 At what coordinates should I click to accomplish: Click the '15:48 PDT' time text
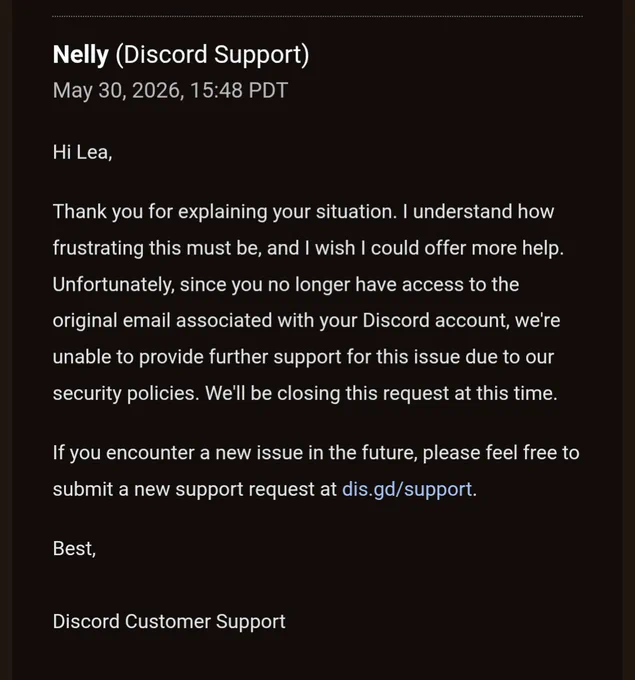239,90
